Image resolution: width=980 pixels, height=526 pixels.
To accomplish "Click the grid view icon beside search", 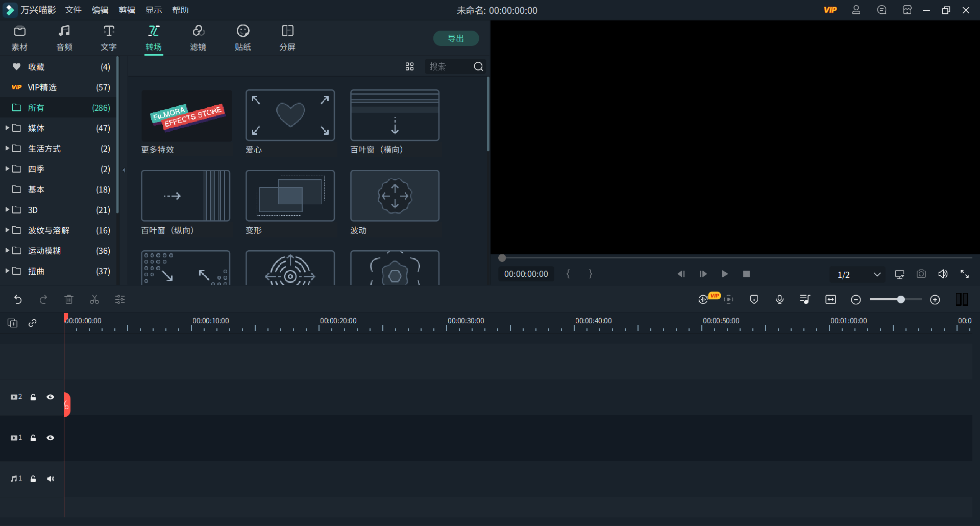I will [409, 67].
